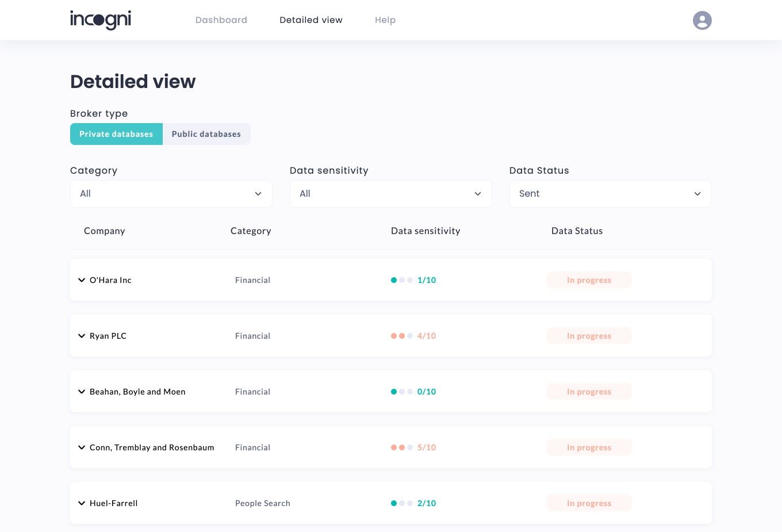The height and width of the screenshot is (532, 782).
Task: Switch to Private databases broker type
Action: [x=116, y=134]
